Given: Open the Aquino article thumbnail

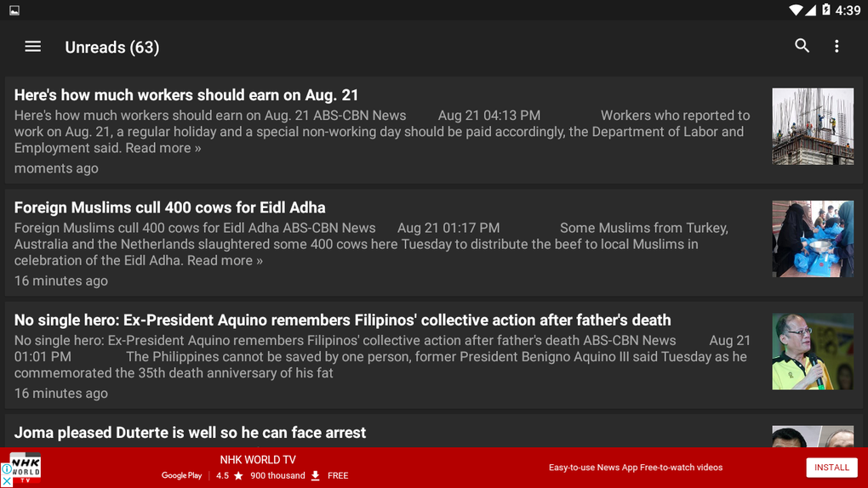Looking at the screenshot, I should [813, 351].
